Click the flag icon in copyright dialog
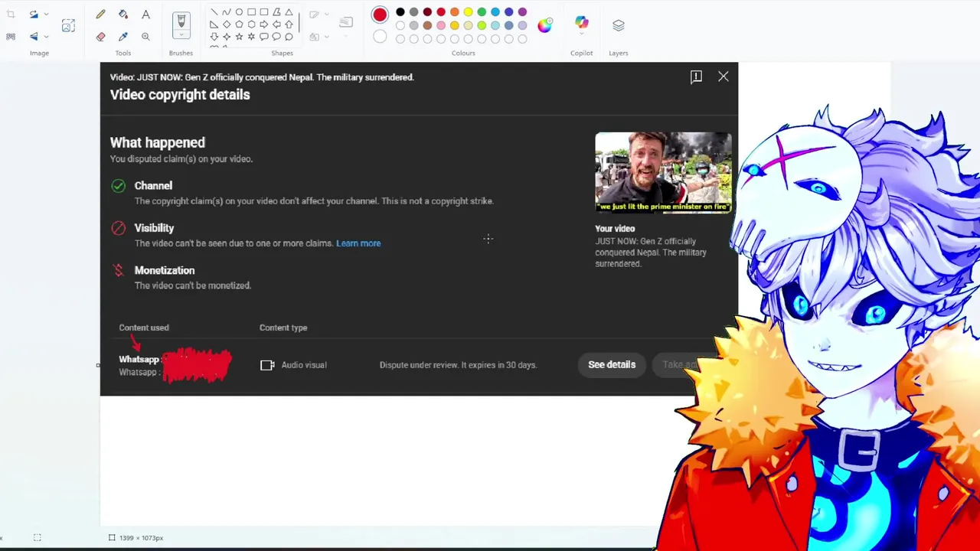 click(x=696, y=77)
